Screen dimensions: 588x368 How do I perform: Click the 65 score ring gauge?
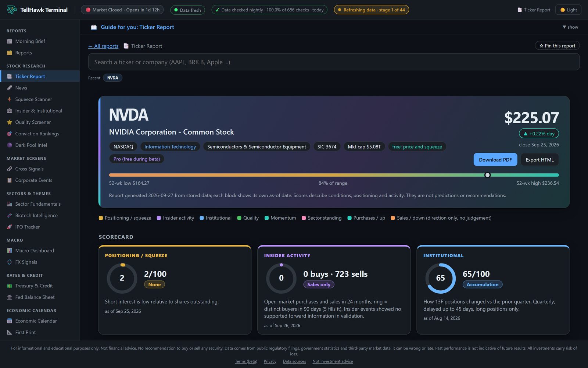pyautogui.click(x=440, y=278)
